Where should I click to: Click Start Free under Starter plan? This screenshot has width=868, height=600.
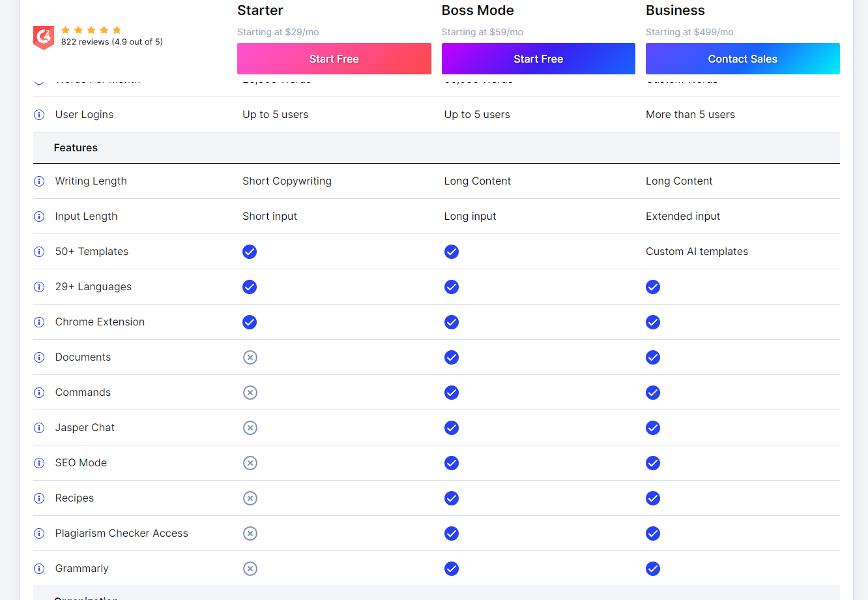click(x=334, y=59)
